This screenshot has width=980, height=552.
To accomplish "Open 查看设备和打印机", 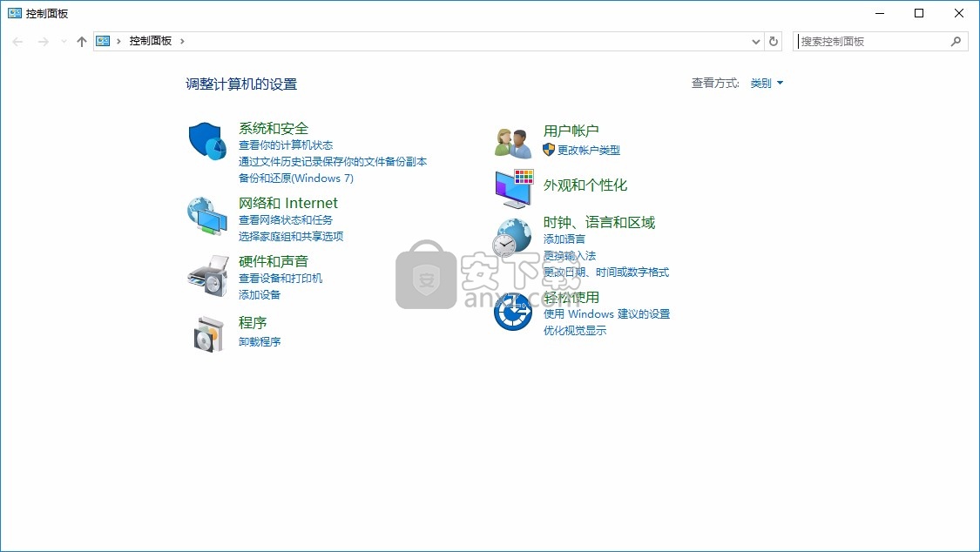I will 280,278.
